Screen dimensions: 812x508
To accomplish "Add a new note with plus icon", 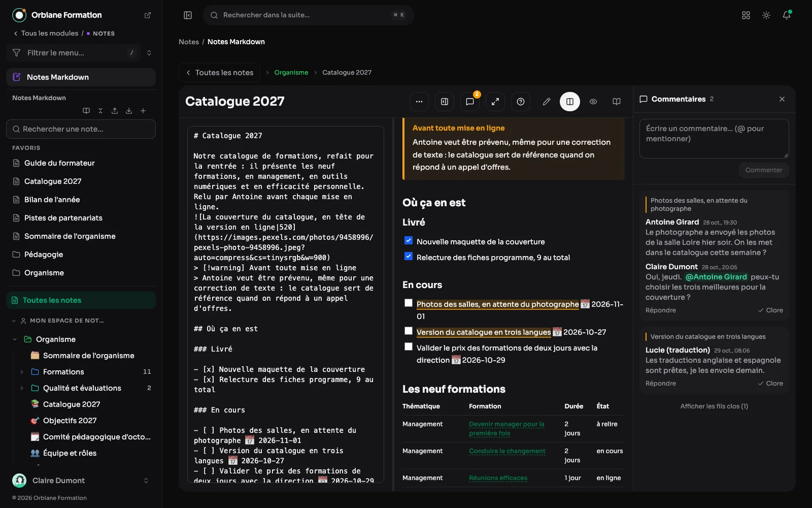I will (x=143, y=111).
